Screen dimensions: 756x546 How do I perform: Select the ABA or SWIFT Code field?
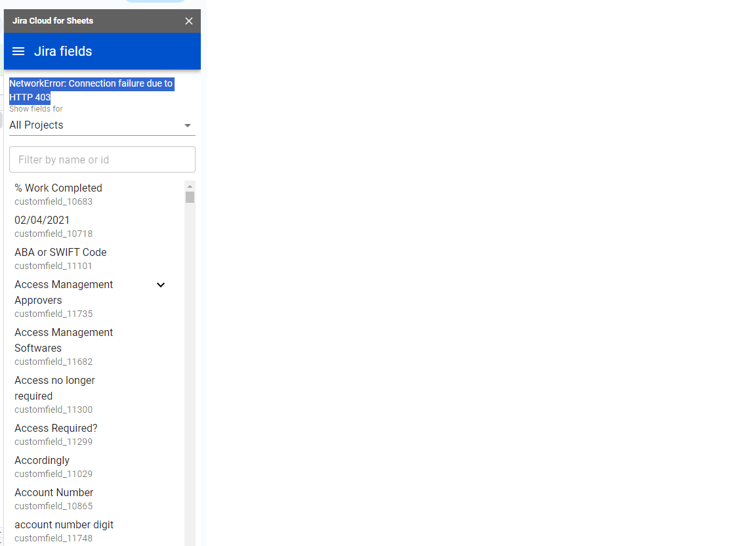[60, 252]
